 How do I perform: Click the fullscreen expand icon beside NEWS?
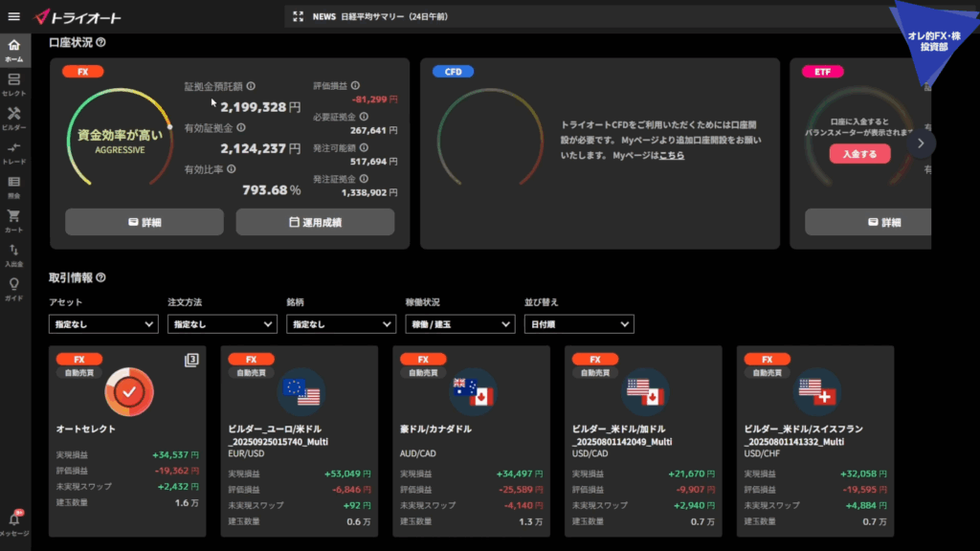click(298, 16)
